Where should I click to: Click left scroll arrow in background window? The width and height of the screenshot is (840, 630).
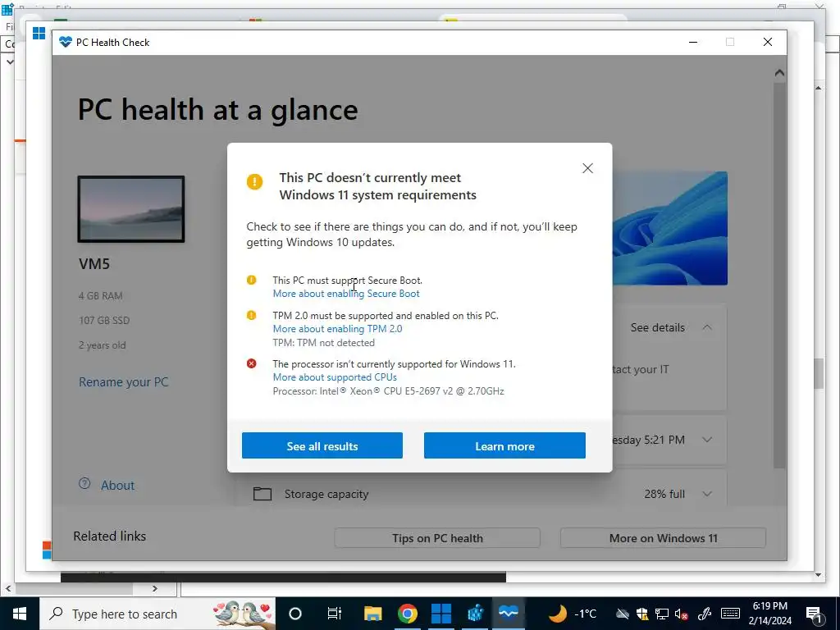(x=7, y=588)
